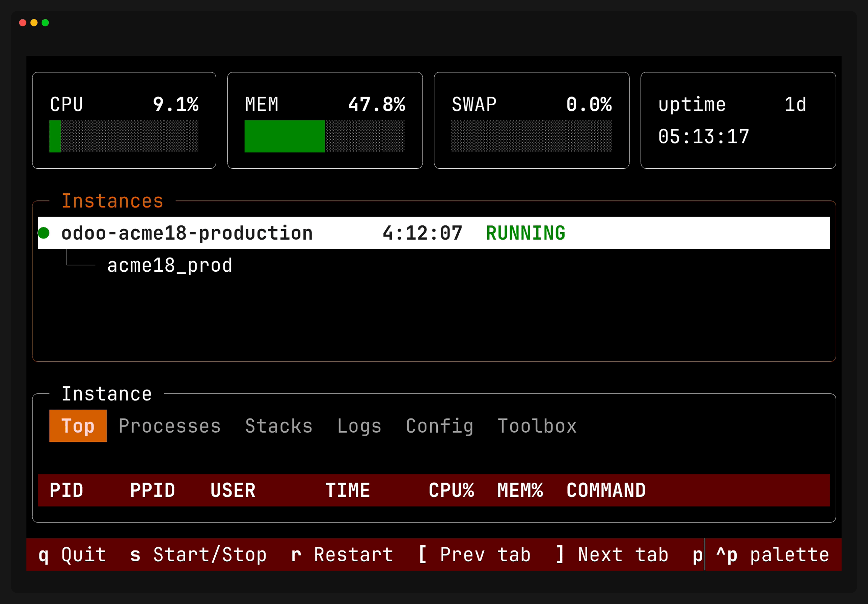The width and height of the screenshot is (868, 604).
Task: Open the Toolbox tab
Action: pos(537,426)
